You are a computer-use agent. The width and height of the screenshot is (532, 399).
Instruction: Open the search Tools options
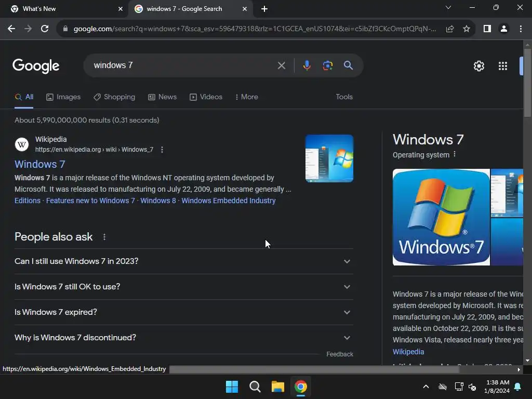[344, 97]
